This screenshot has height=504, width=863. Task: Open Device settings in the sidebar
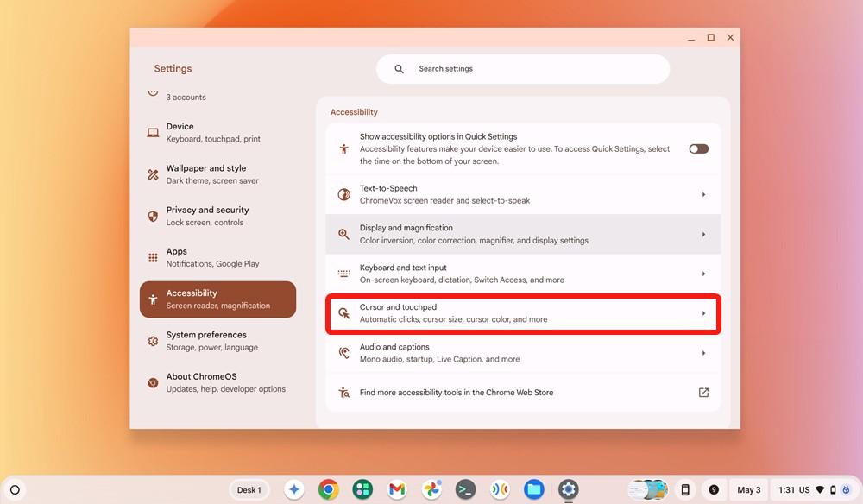click(218, 133)
